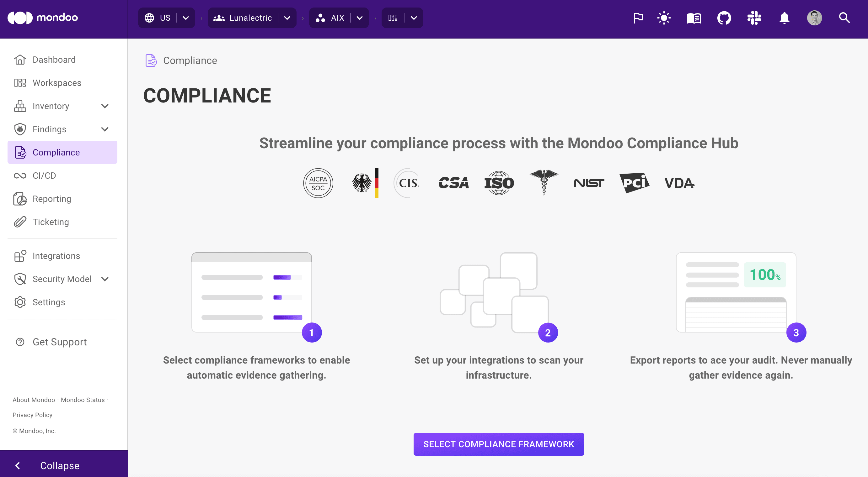
Task: View notifications via the bell icon
Action: tap(784, 18)
